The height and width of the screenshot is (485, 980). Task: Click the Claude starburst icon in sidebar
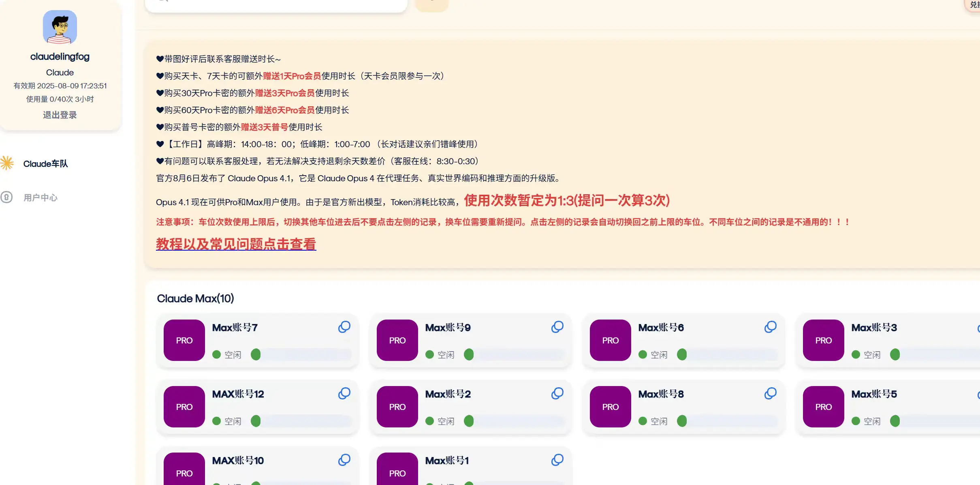pyautogui.click(x=7, y=163)
